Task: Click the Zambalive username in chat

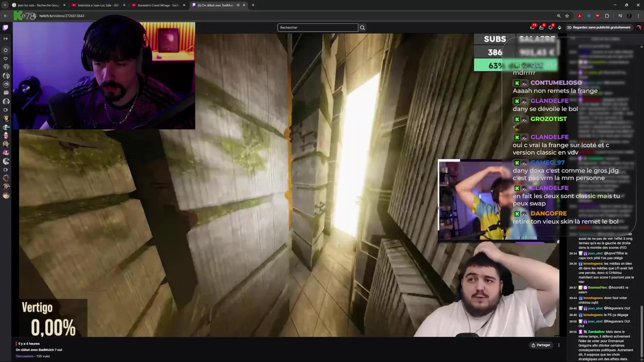Action: [x=596, y=332]
